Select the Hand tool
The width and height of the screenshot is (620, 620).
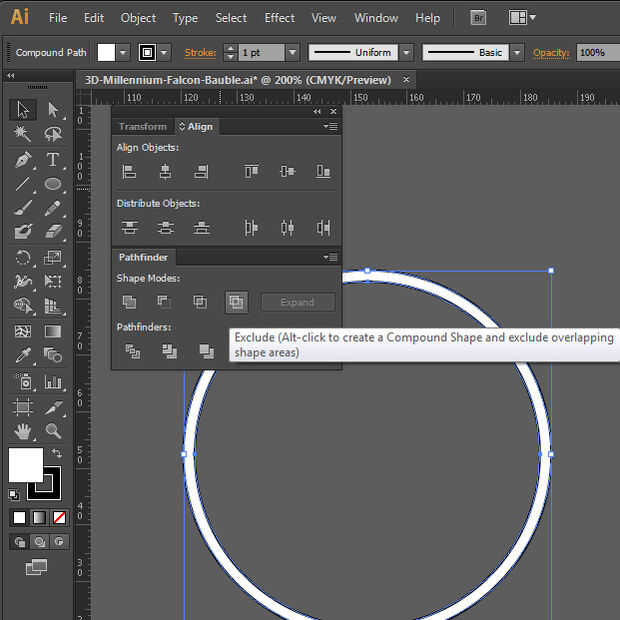click(x=23, y=431)
